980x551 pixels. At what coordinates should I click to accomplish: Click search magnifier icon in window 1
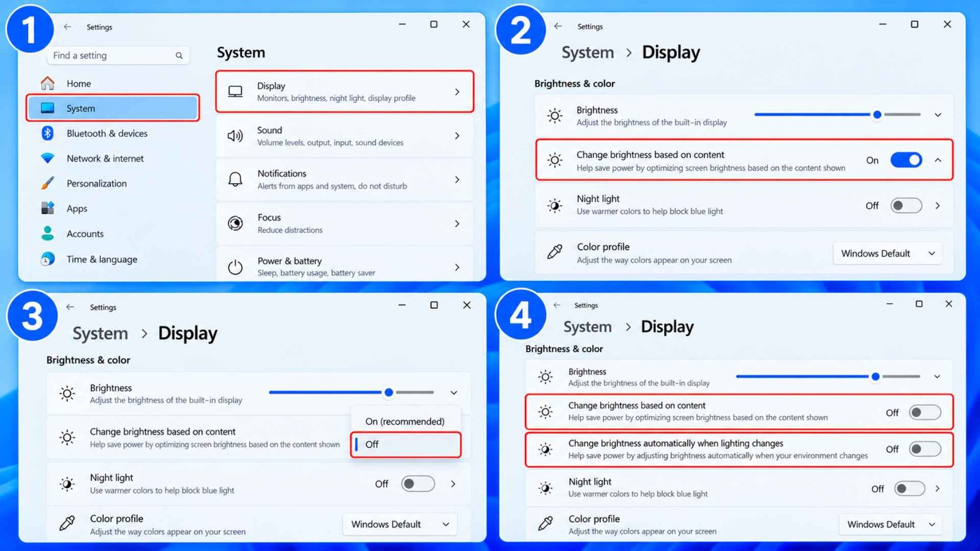[179, 56]
